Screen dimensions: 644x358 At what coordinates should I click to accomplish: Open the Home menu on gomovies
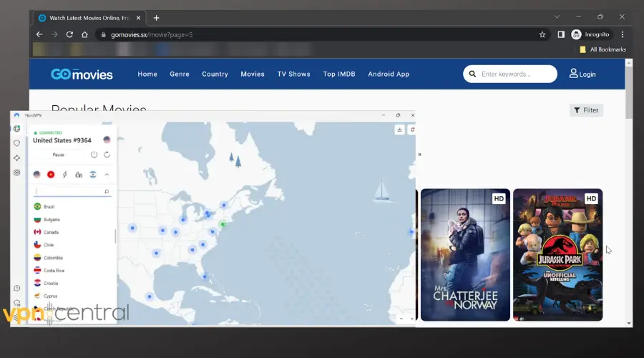pos(147,74)
